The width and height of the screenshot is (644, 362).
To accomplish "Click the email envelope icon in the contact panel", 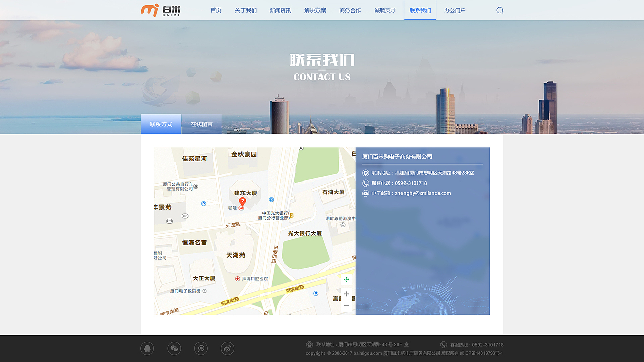I will pos(366,193).
